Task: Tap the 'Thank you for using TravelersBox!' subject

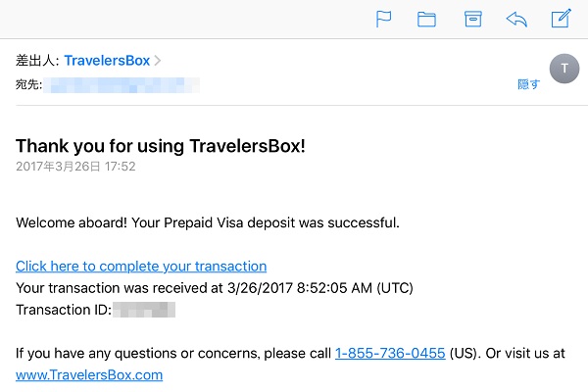Action: tap(161, 146)
